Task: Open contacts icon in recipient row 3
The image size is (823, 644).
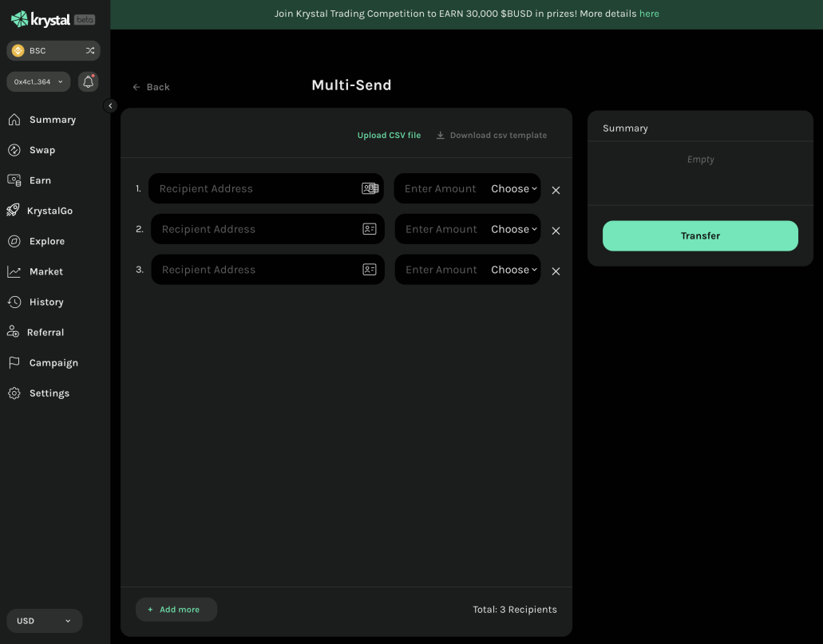Action: [370, 270]
